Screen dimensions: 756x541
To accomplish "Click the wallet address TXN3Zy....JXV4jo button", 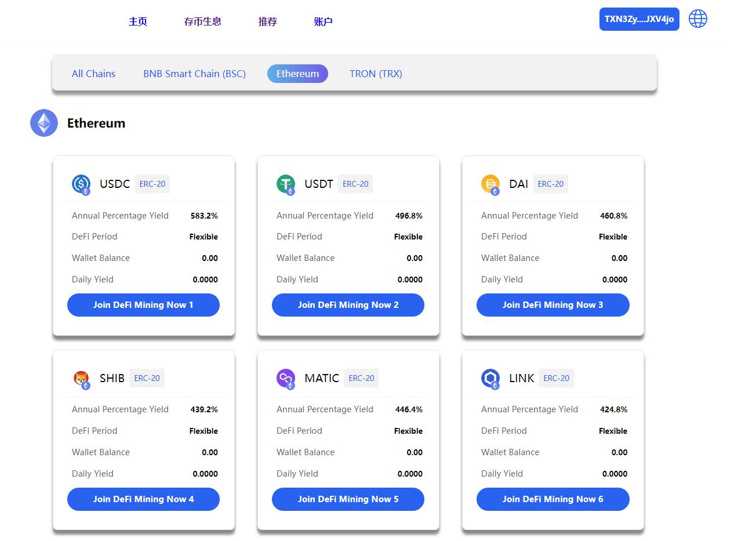I will [639, 19].
